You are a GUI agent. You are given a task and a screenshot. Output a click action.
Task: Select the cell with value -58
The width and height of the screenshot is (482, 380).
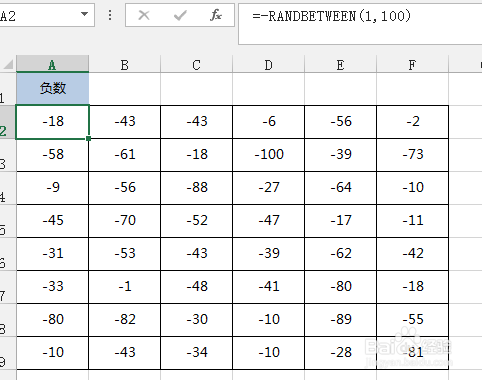pyautogui.click(x=52, y=155)
